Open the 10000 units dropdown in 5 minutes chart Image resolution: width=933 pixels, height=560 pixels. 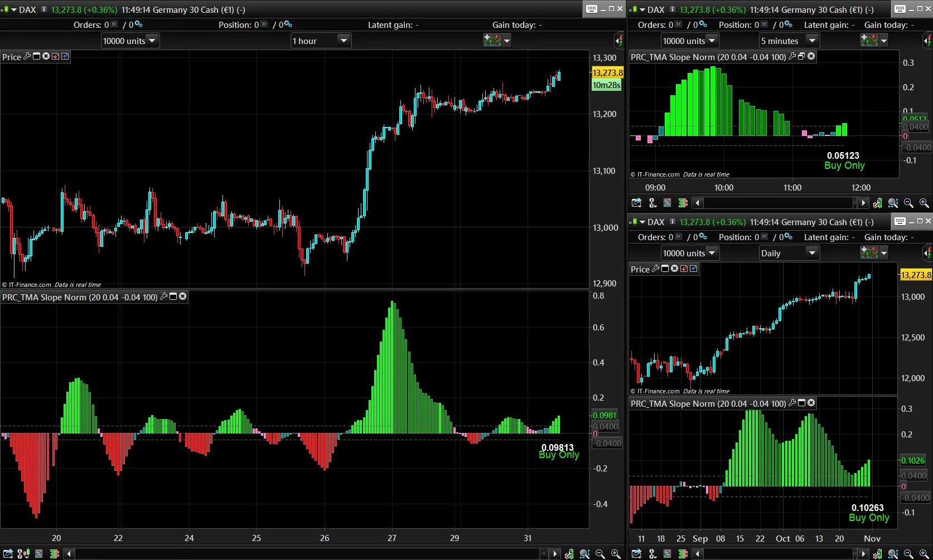(x=690, y=41)
